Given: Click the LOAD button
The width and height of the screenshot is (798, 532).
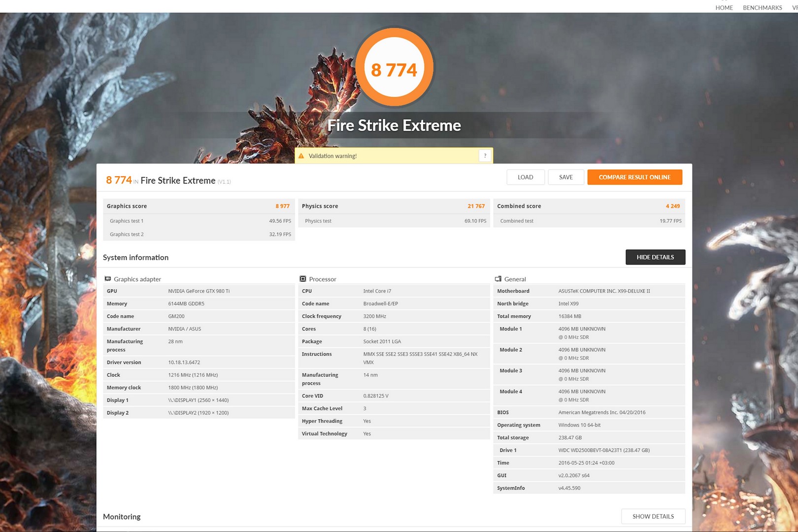Looking at the screenshot, I should (525, 177).
